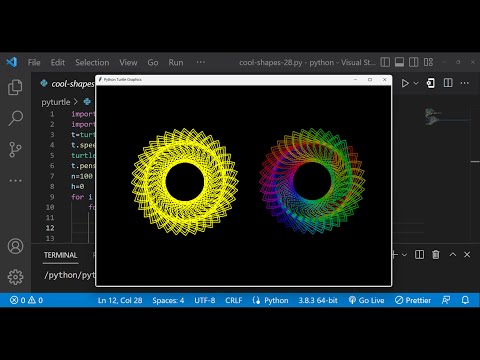Split the editor right
480x360 pixels.
click(x=448, y=83)
